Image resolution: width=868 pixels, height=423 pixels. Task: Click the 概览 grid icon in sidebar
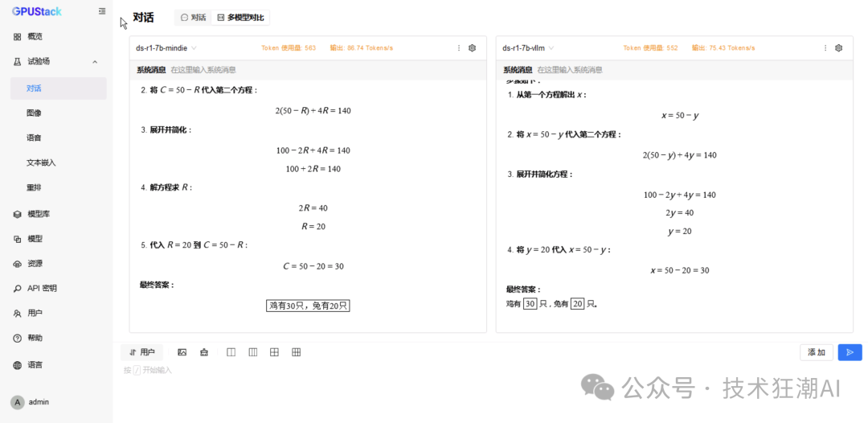[17, 36]
